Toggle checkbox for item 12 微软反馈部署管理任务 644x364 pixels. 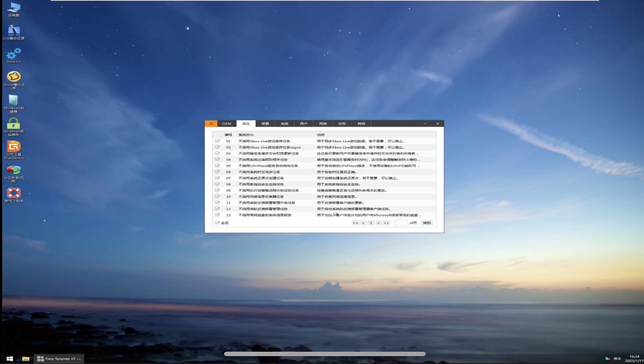click(217, 209)
